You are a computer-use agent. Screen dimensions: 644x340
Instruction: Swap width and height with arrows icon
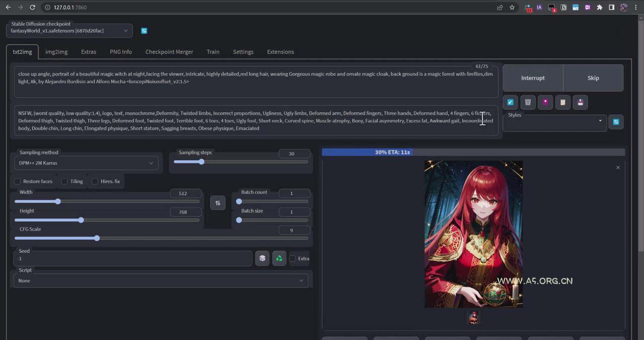coord(218,203)
